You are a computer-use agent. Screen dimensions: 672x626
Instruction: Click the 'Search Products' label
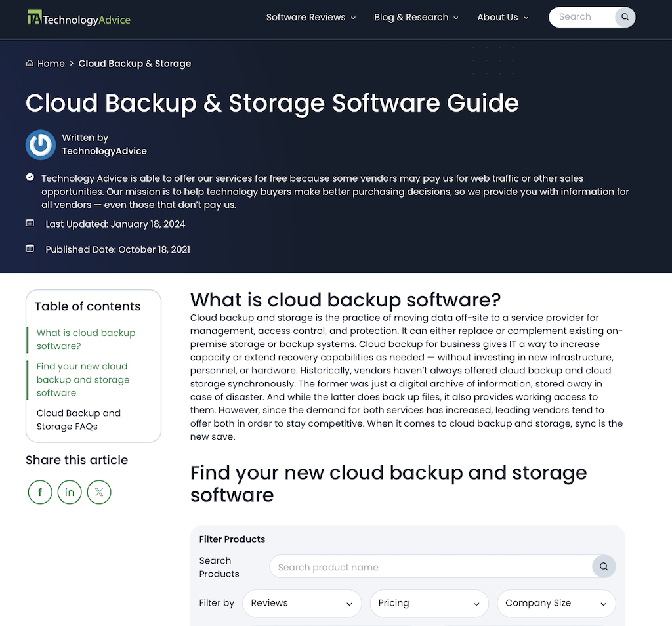[x=219, y=568]
